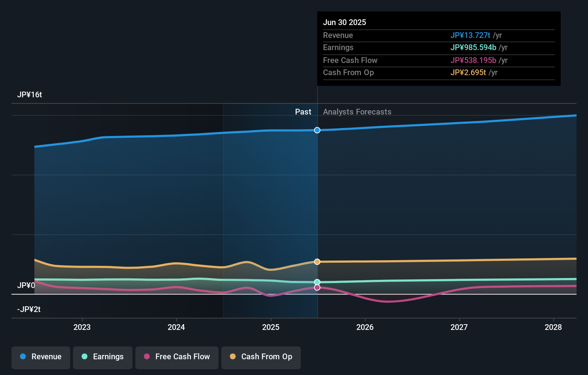Click the blue Revenue dot in the legend
Screen dimensions: 588x375
(x=23, y=357)
